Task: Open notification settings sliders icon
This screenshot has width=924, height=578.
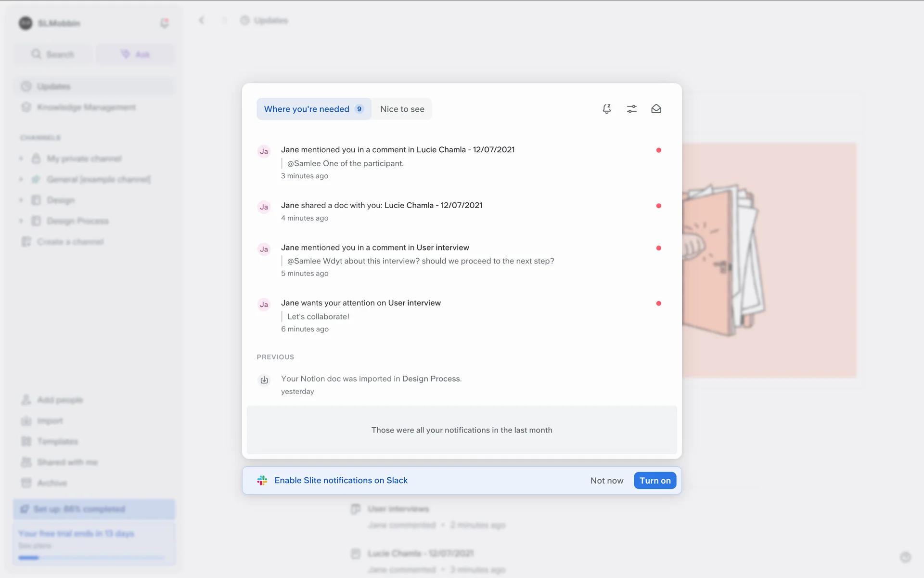Action: pos(631,109)
